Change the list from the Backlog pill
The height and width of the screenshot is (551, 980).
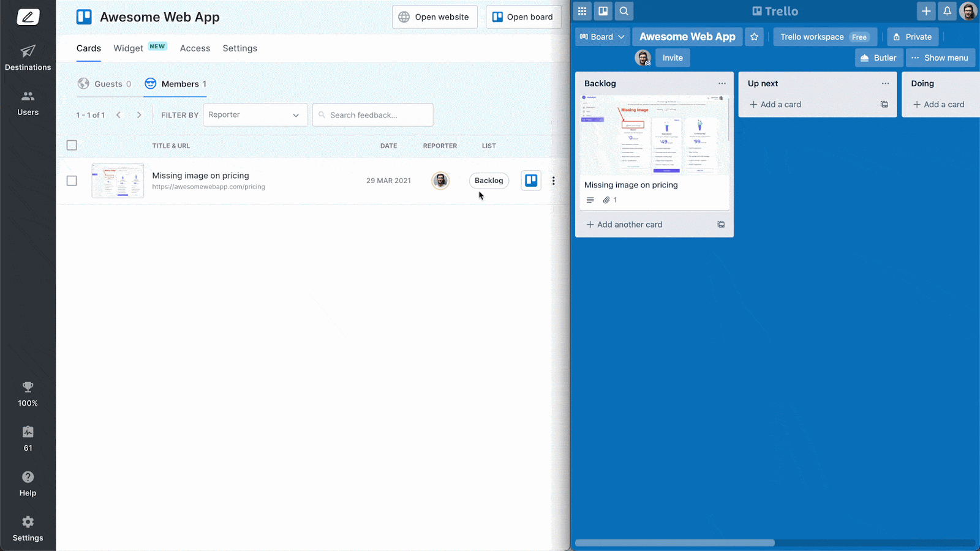(489, 181)
